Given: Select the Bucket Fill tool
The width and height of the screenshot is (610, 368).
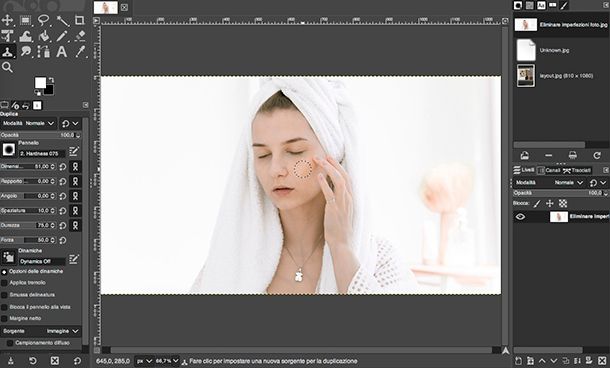Looking at the screenshot, I should pos(44,36).
